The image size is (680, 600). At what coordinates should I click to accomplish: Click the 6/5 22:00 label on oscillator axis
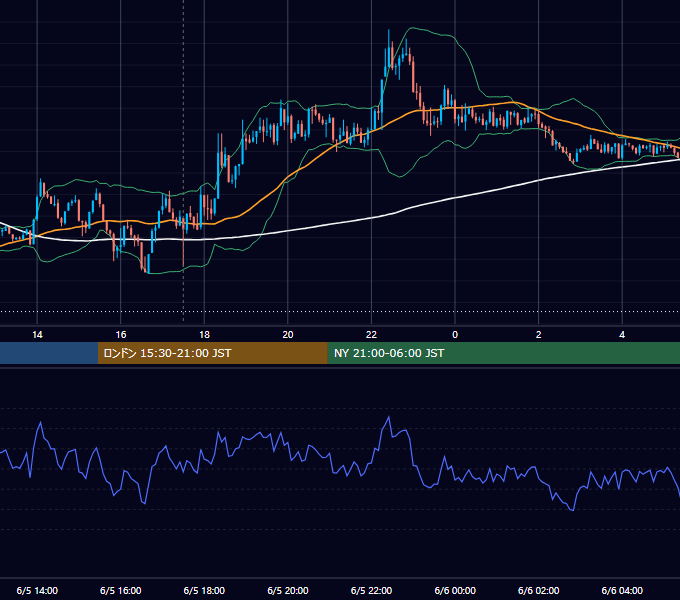point(371,590)
